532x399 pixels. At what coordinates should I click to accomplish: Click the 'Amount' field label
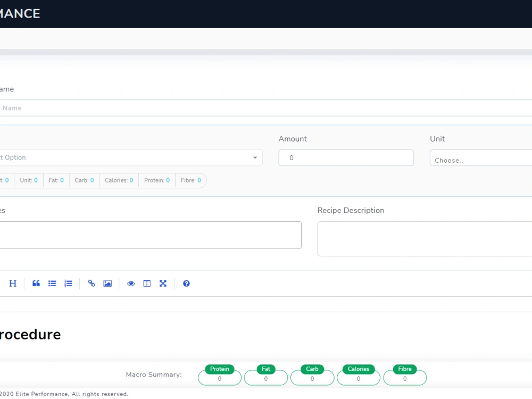(x=293, y=139)
